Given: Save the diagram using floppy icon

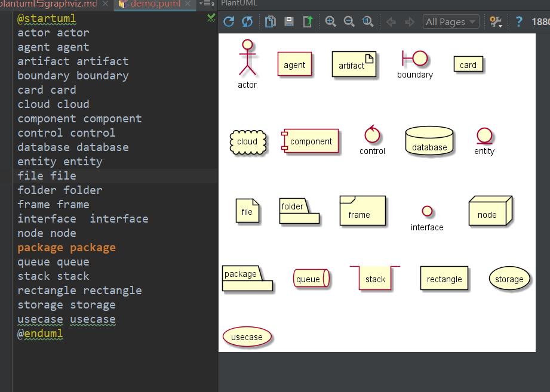Looking at the screenshot, I should pos(289,22).
